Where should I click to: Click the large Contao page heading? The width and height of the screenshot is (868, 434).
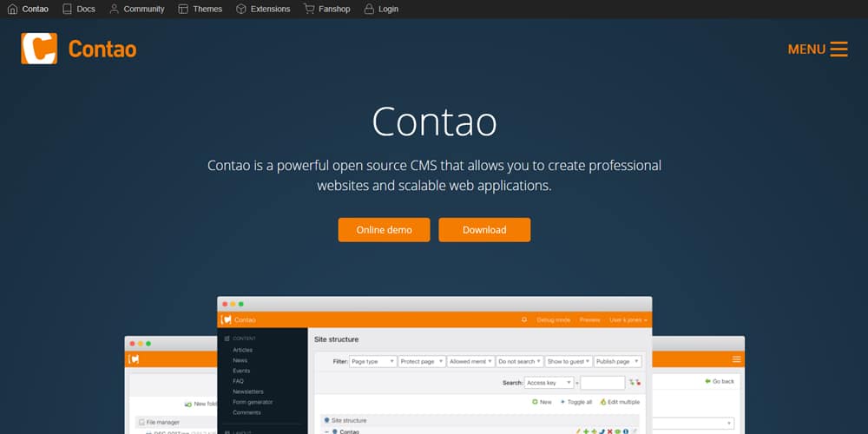pyautogui.click(x=434, y=122)
